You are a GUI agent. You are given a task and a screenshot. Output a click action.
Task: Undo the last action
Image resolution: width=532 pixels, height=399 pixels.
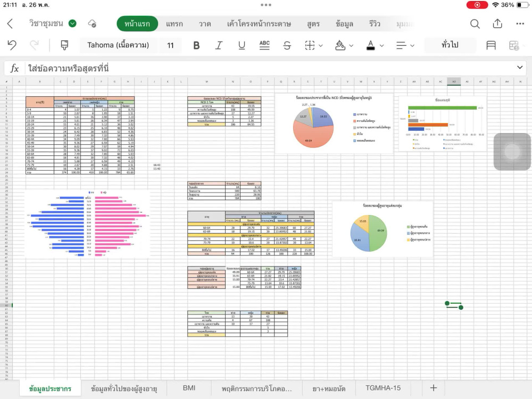12,45
